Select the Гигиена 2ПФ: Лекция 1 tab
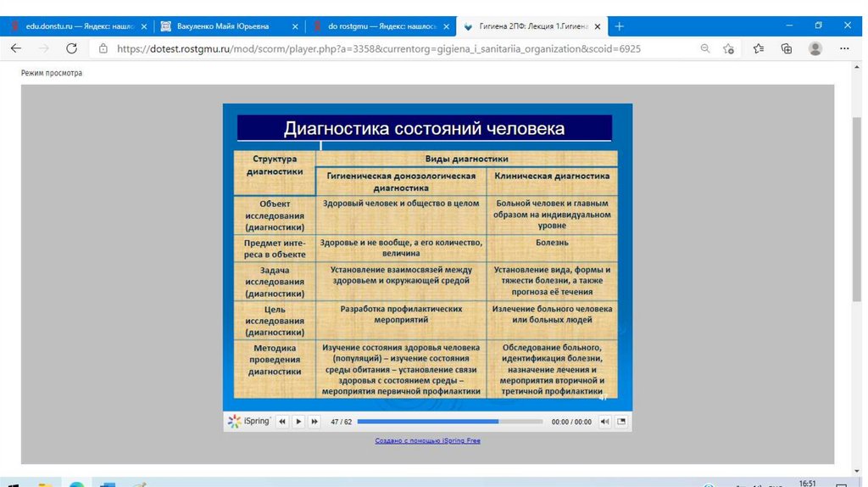Screen dimensions: 868x487 531,26
